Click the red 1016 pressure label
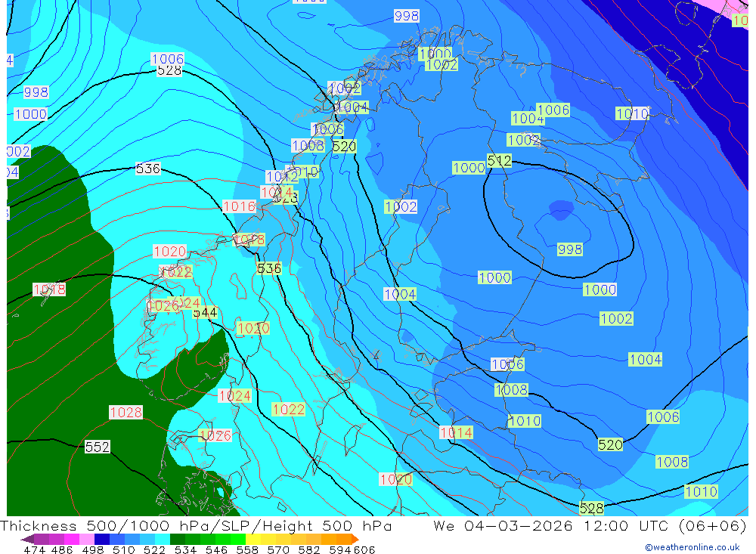 pyautogui.click(x=239, y=206)
